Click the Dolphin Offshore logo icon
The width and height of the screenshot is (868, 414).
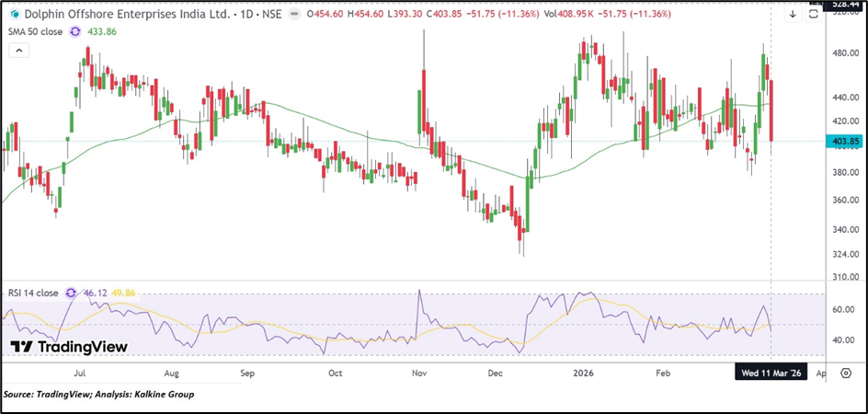[14, 14]
